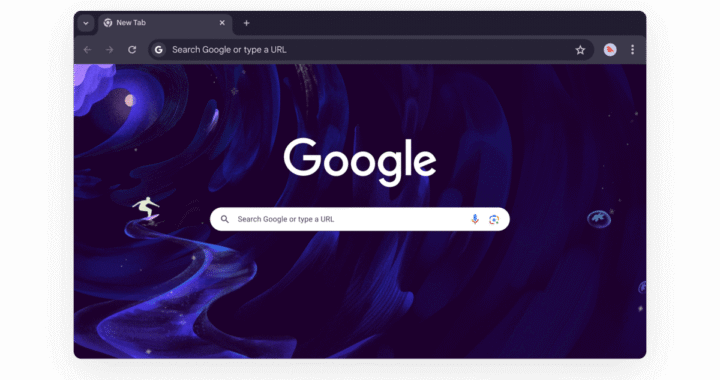This screenshot has height=380, width=720.
Task: Search by image with Lens icon
Action: pyautogui.click(x=494, y=219)
